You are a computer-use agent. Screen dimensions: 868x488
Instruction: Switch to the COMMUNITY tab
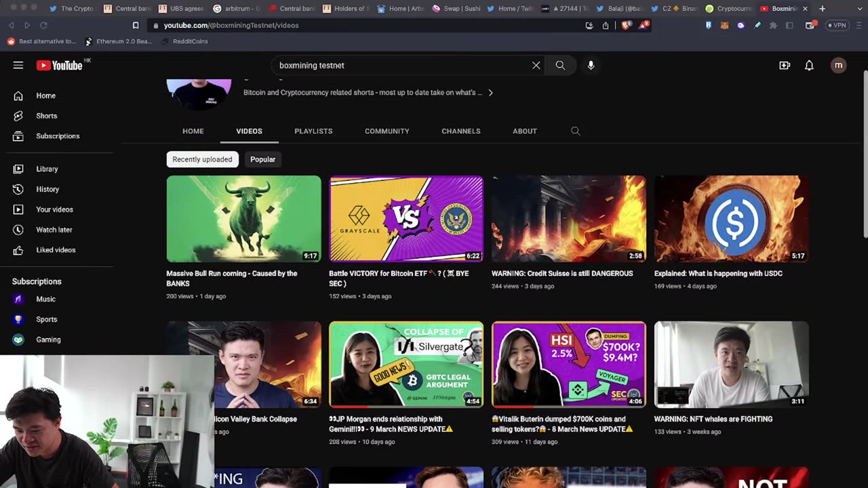click(387, 131)
